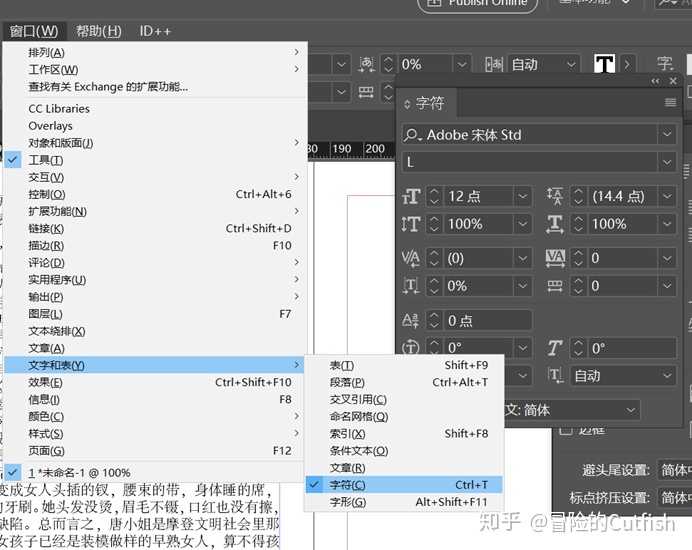The height and width of the screenshot is (550, 692).
Task: Select 索引(X) in submenu
Action: tap(404, 433)
